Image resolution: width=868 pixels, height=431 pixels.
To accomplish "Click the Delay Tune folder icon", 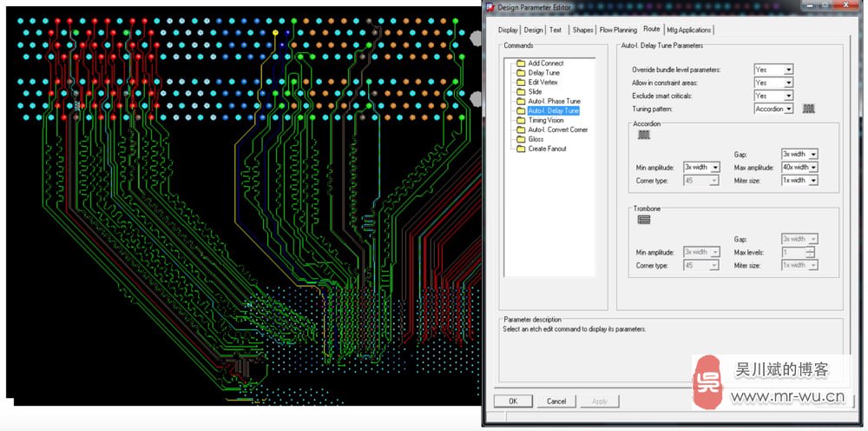I will click(x=521, y=73).
